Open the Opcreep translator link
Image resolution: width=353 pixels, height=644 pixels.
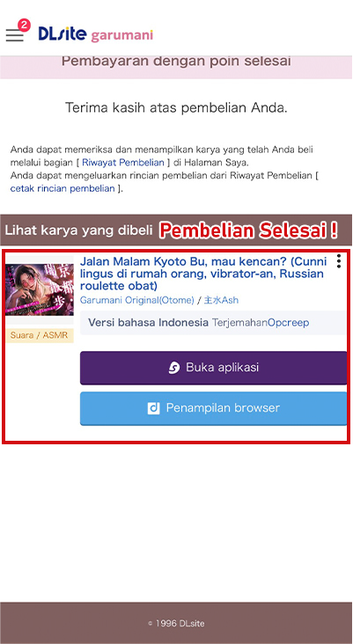click(x=289, y=323)
